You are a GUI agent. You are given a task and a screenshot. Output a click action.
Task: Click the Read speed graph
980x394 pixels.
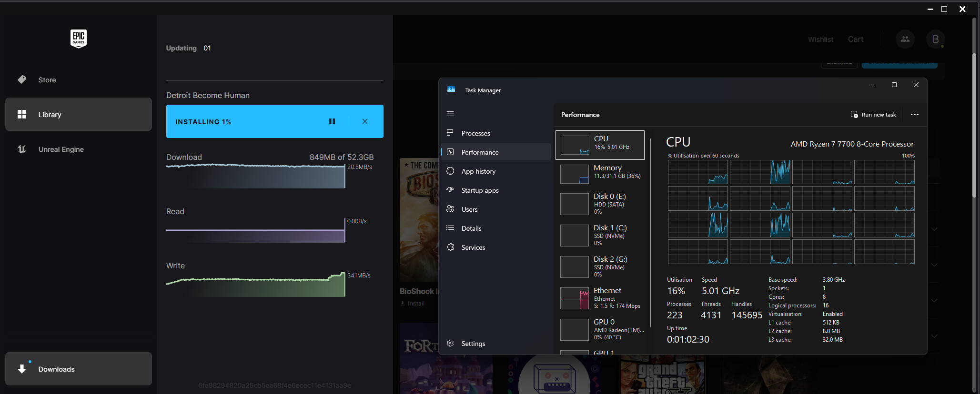pyautogui.click(x=256, y=231)
